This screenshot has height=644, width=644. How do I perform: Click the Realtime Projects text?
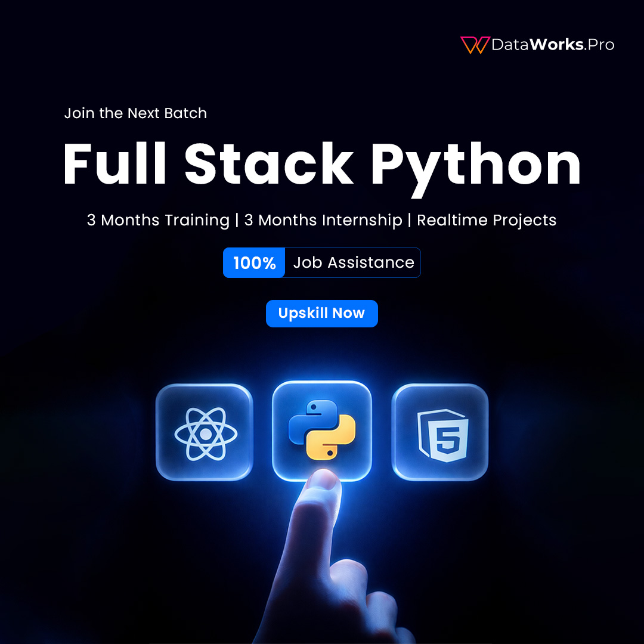point(487,221)
